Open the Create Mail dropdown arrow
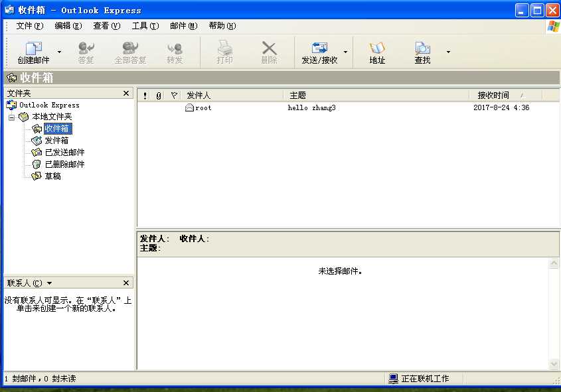 click(x=59, y=52)
